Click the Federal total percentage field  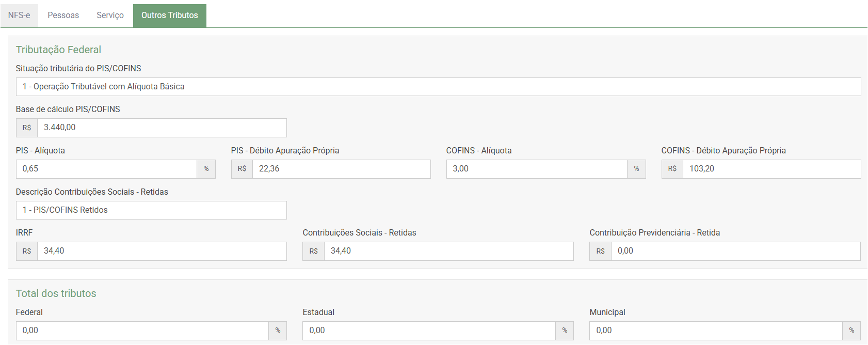coord(142,331)
